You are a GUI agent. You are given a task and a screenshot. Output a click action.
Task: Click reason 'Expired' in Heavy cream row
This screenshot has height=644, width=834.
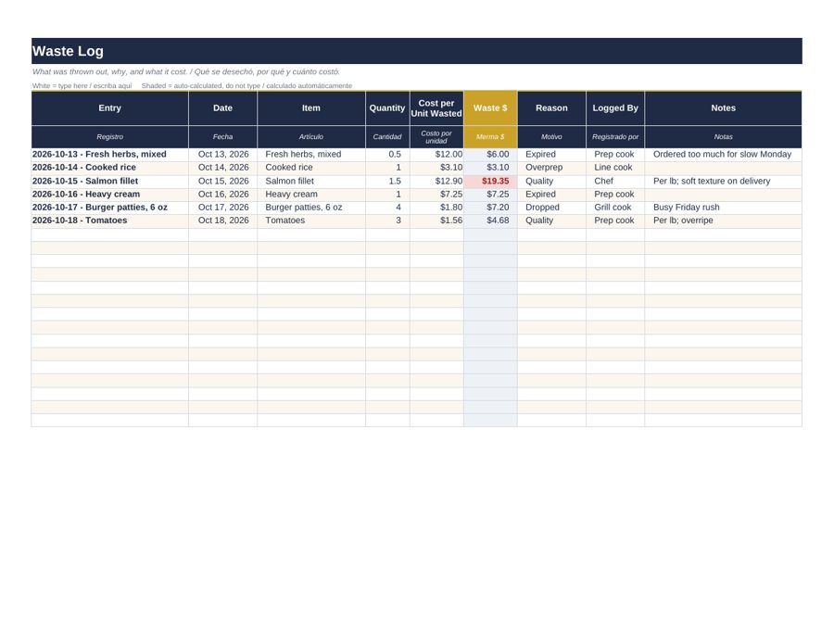(551, 194)
